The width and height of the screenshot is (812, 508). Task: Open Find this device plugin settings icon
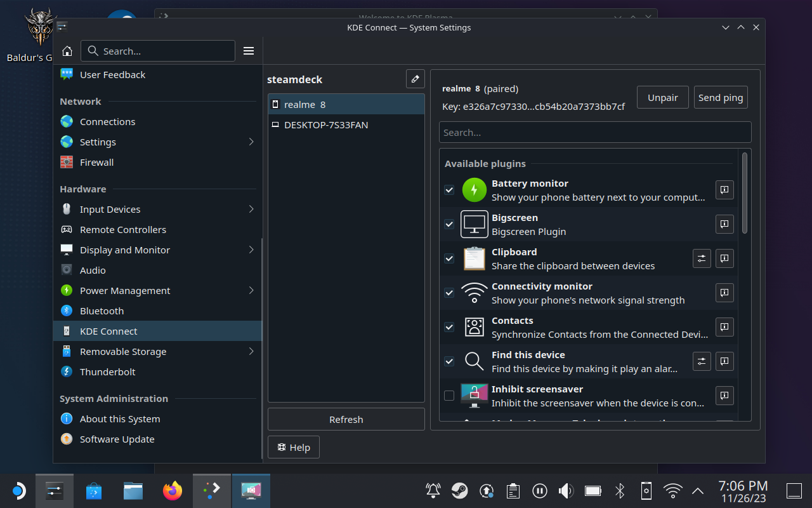tap(702, 361)
